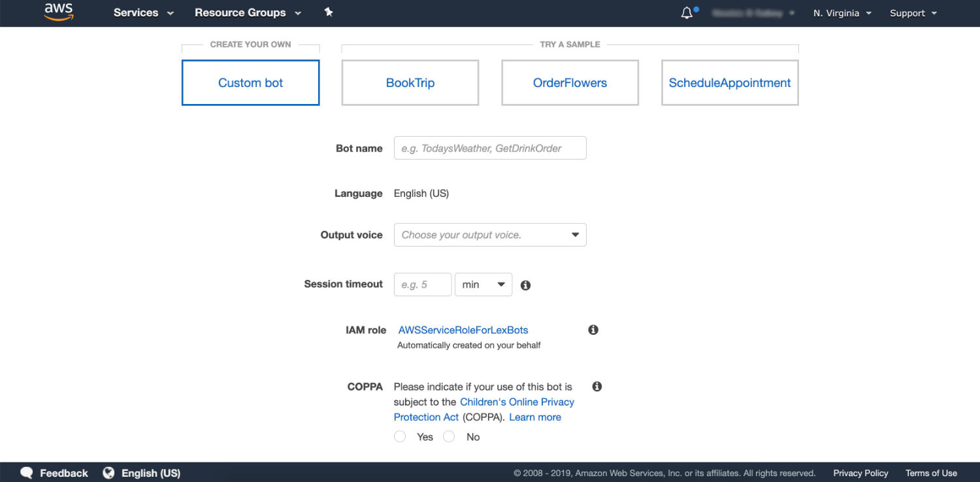Click the Feedback speech bubble icon
The height and width of the screenshot is (482, 980).
coord(26,472)
